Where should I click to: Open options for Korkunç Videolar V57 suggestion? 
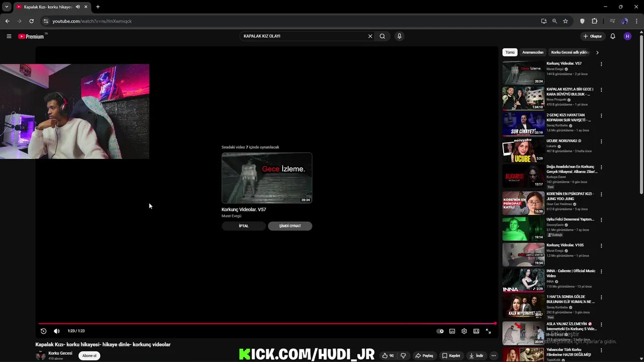(x=601, y=64)
